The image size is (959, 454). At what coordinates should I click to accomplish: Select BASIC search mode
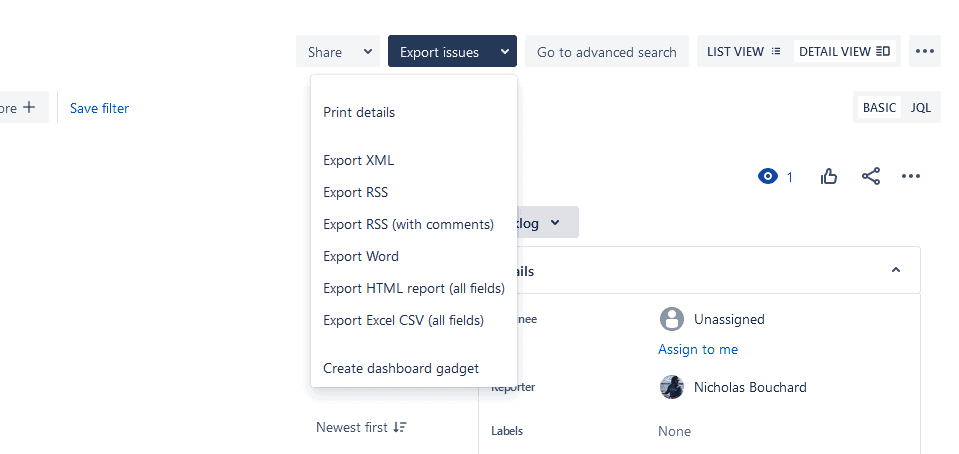point(879,108)
